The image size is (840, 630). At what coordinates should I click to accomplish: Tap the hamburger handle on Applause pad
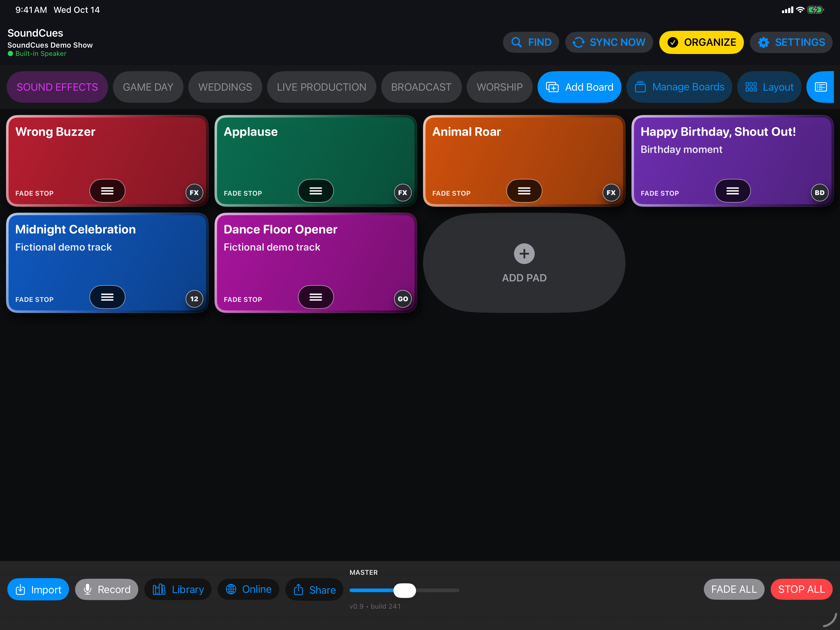pyautogui.click(x=316, y=191)
